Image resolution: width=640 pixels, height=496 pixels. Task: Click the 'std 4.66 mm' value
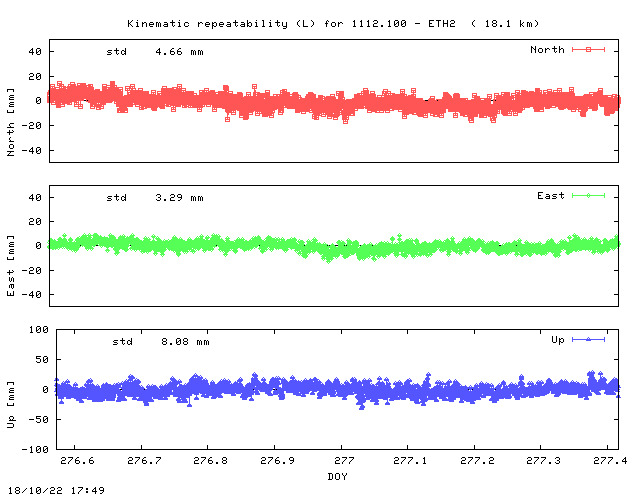point(155,52)
